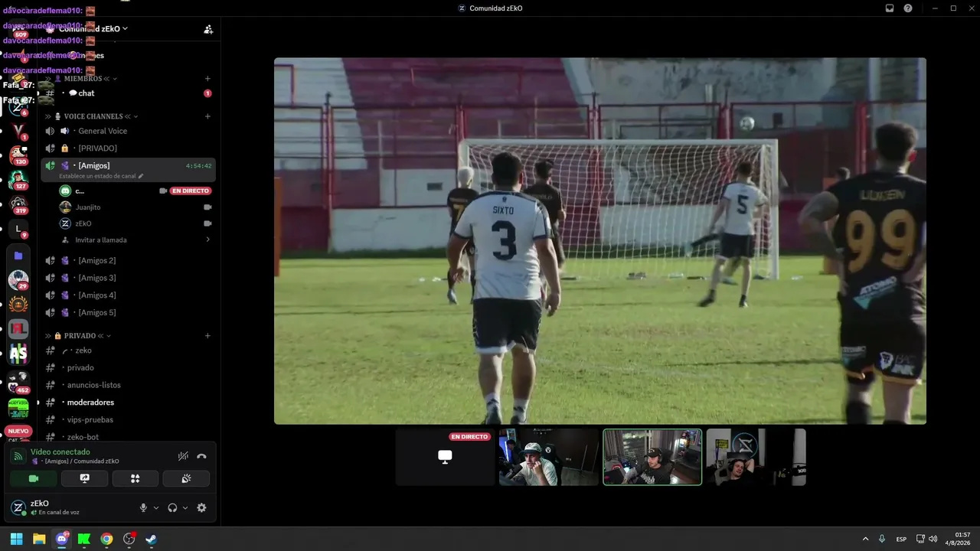Open File Explorer from taskbar
Screen dimensions: 980x551
coord(39,539)
